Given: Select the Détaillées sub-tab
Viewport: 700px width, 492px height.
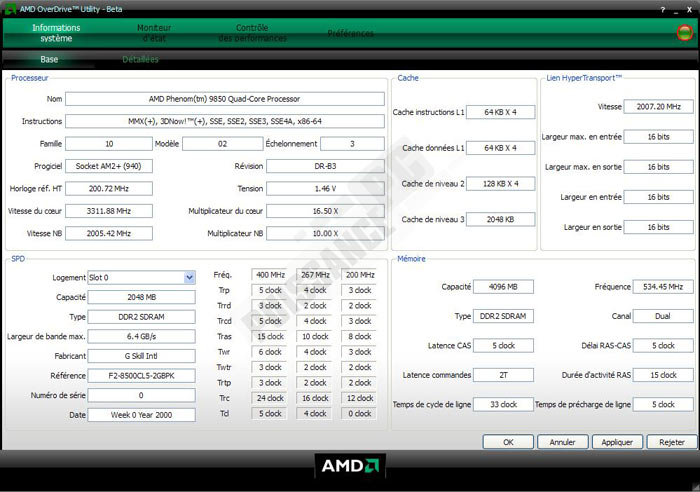Looking at the screenshot, I should (140, 59).
